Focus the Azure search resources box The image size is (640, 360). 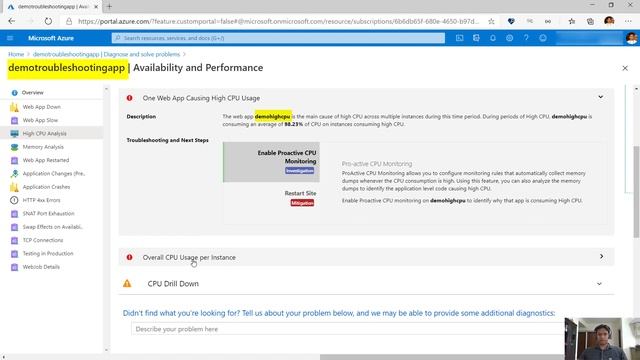(278, 38)
